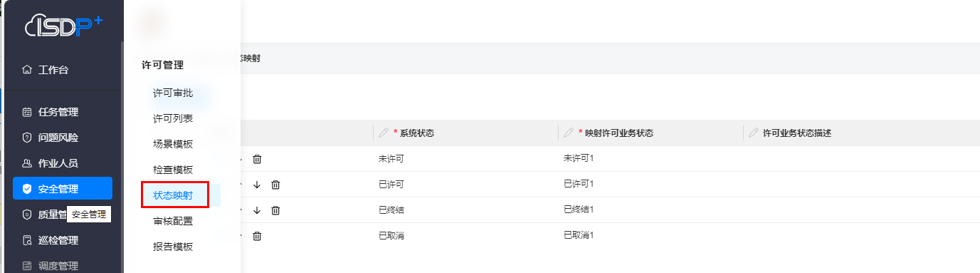This screenshot has height=273, width=980.
Task: Click pencil icon beside 系统状态 header
Action: pos(384,133)
